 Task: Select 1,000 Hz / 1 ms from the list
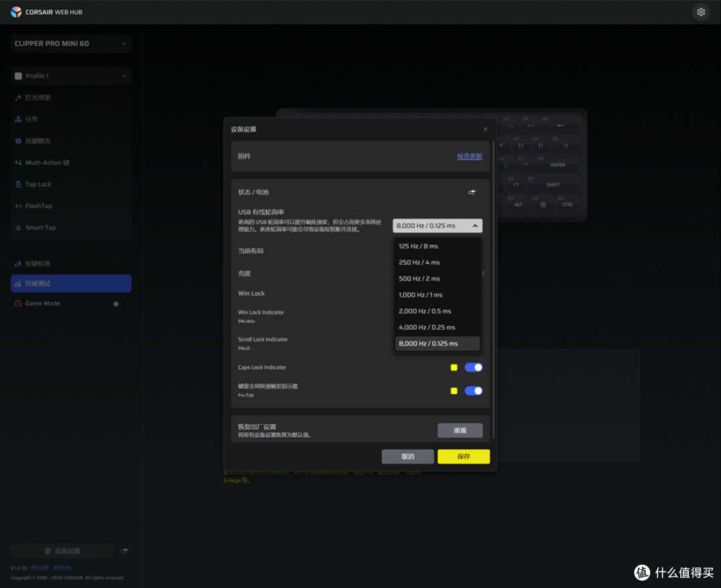[x=437, y=295]
